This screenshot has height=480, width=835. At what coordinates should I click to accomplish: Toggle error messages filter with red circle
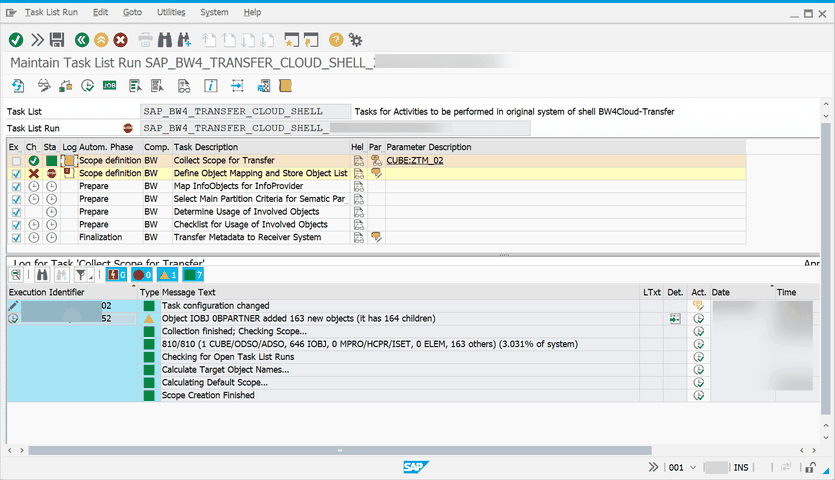point(142,275)
